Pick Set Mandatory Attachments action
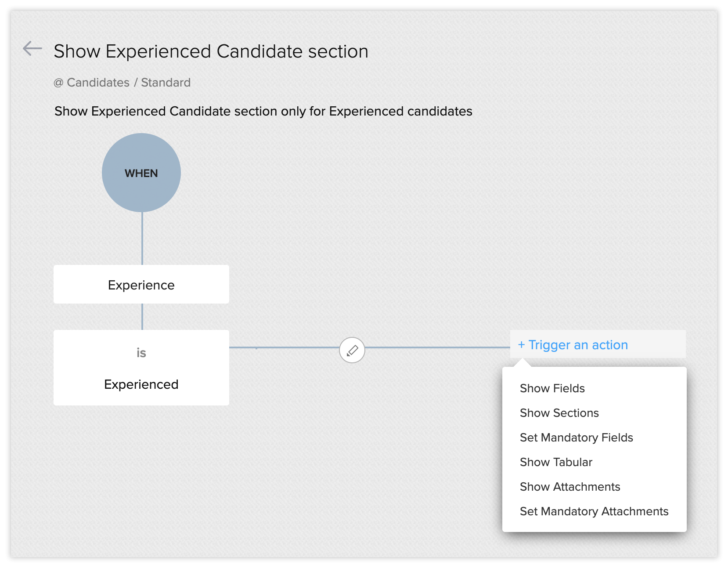This screenshot has width=728, height=568. coord(594,511)
